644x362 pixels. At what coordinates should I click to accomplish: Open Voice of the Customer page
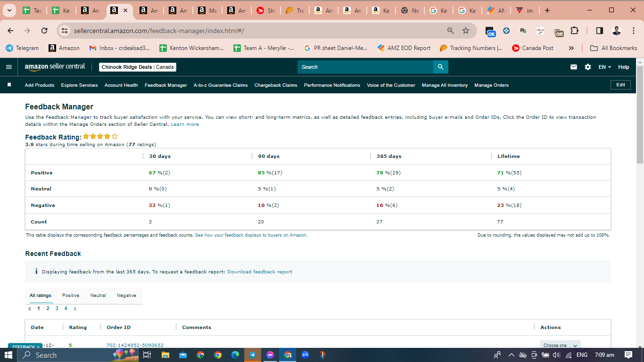(391, 85)
